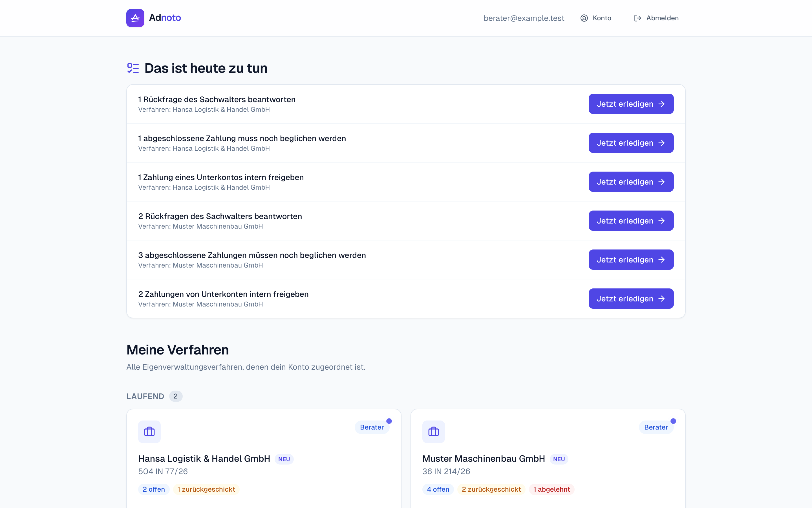Image resolution: width=812 pixels, height=508 pixels.
Task: Click briefcase icon on Hansa Logistik card
Action: 149,432
